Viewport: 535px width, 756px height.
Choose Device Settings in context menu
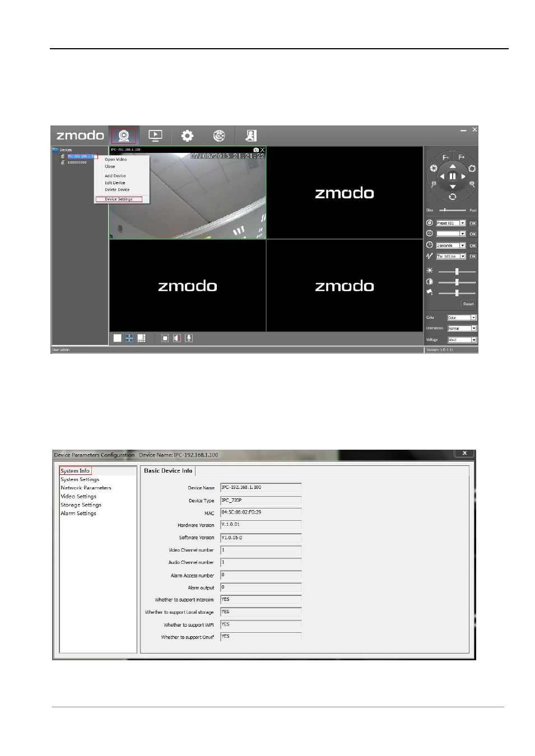point(119,199)
